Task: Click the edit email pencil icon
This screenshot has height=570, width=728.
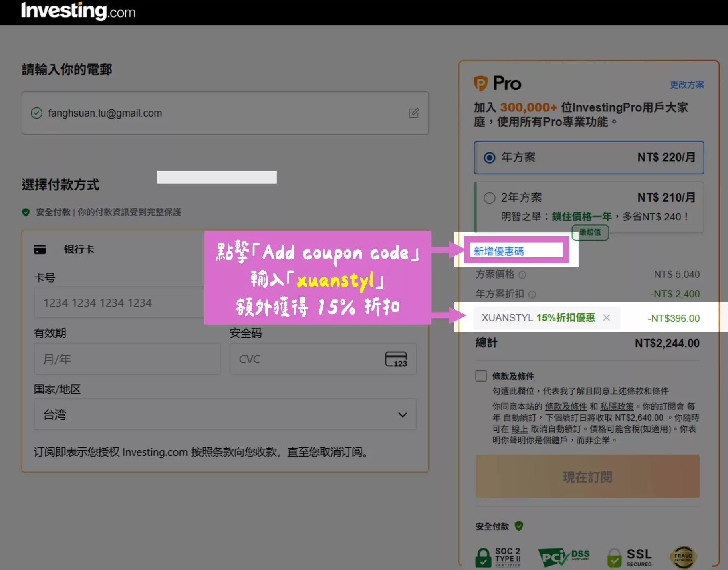Action: click(x=414, y=113)
